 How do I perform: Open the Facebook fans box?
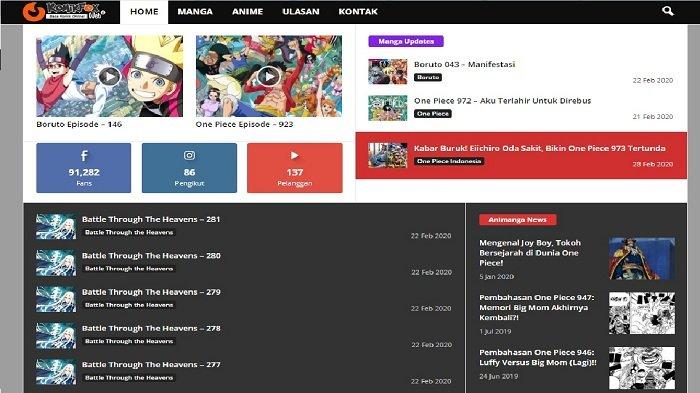[x=83, y=168]
